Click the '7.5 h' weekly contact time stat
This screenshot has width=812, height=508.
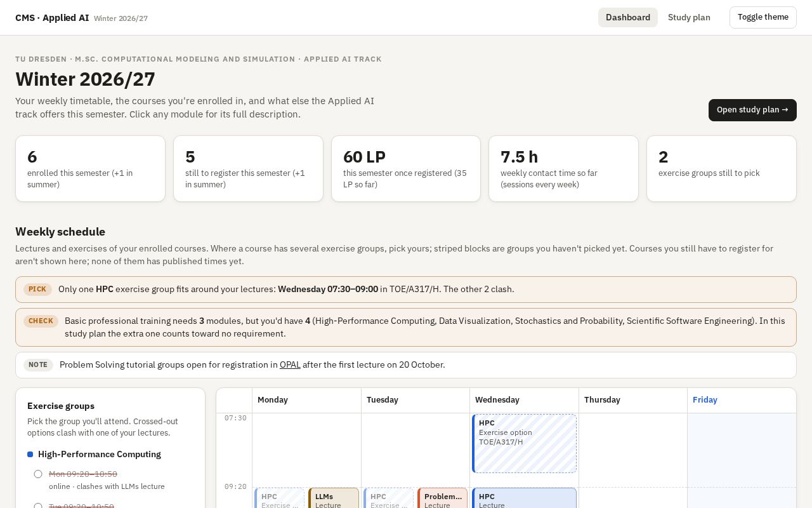(x=563, y=168)
